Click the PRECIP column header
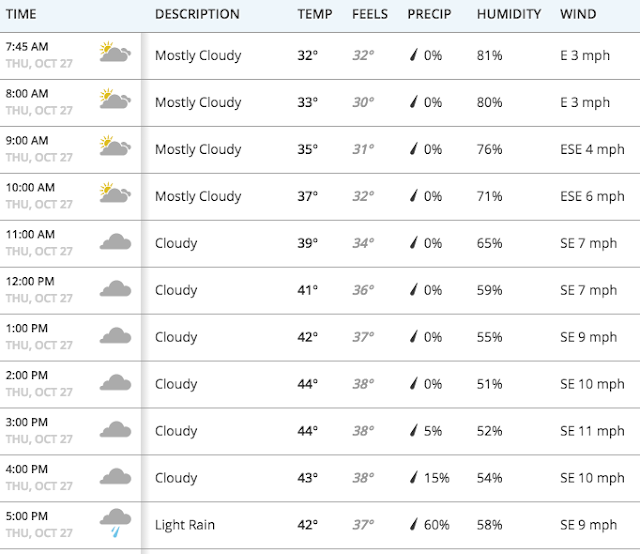640x554 pixels. (429, 14)
